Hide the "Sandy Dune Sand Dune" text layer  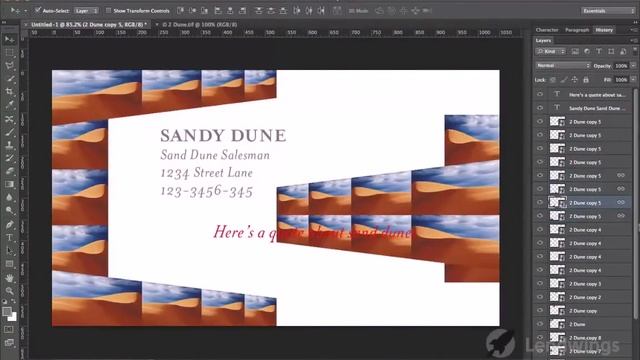[540, 108]
